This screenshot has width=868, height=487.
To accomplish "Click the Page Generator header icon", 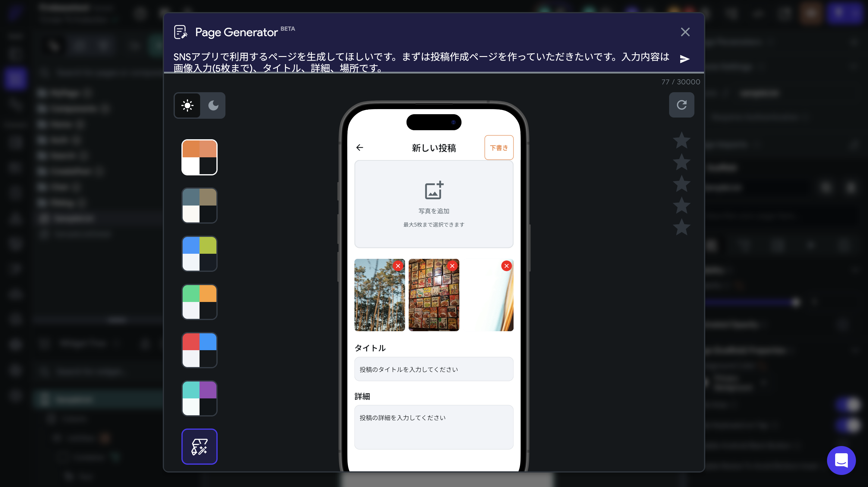I will pos(181,32).
